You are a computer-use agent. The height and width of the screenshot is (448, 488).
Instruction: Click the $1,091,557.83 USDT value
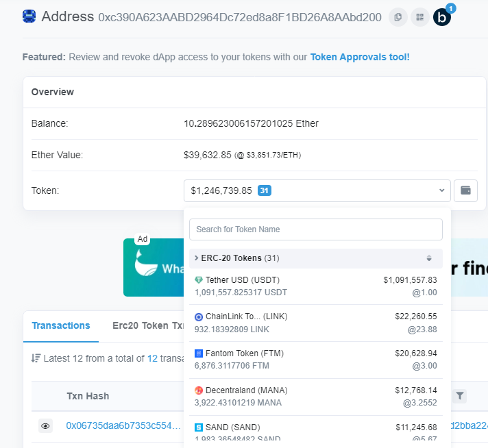tap(410, 280)
